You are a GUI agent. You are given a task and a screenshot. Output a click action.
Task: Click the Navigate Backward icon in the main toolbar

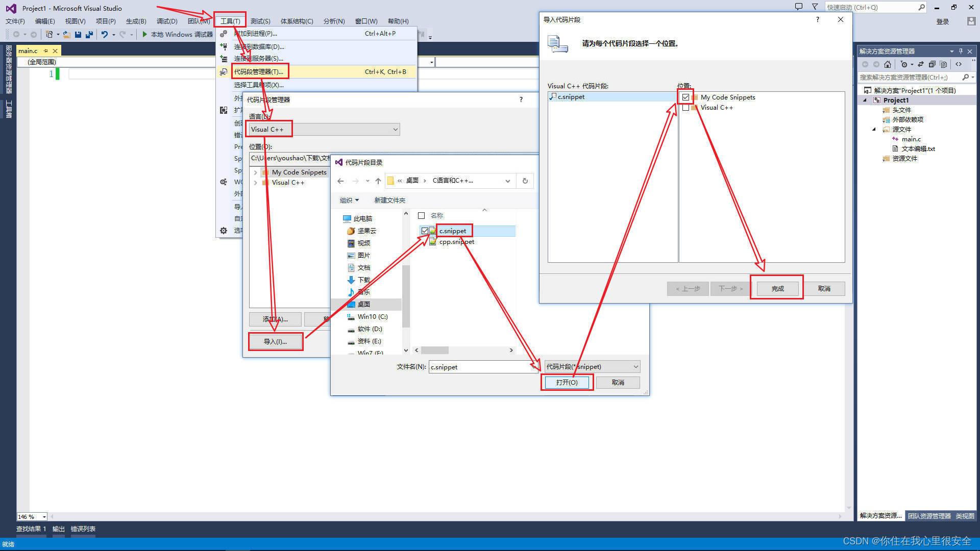click(16, 34)
